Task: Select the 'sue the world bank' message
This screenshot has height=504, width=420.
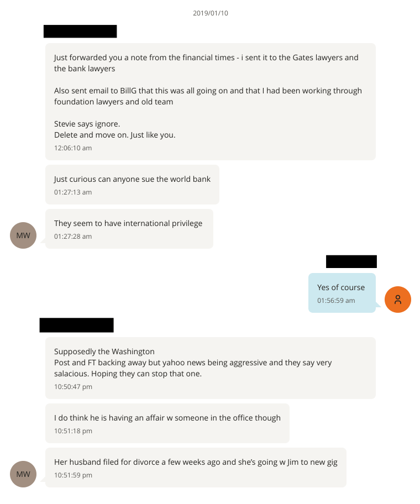Action: [132, 180]
